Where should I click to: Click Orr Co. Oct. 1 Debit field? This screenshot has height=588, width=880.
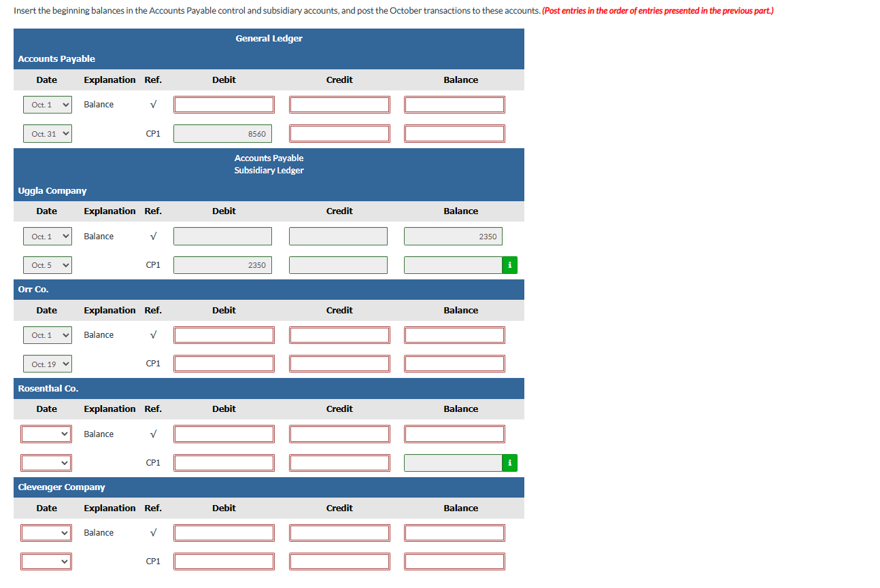[224, 335]
